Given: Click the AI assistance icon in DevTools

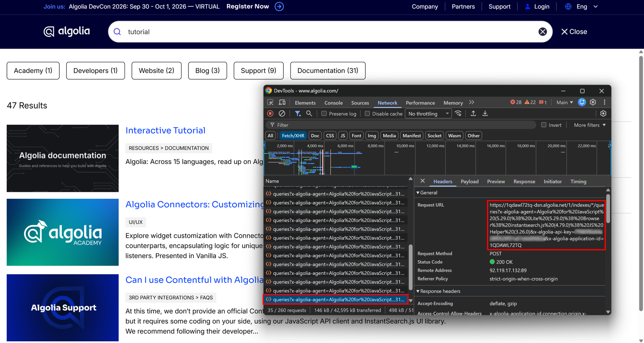Looking at the screenshot, I should [x=582, y=102].
